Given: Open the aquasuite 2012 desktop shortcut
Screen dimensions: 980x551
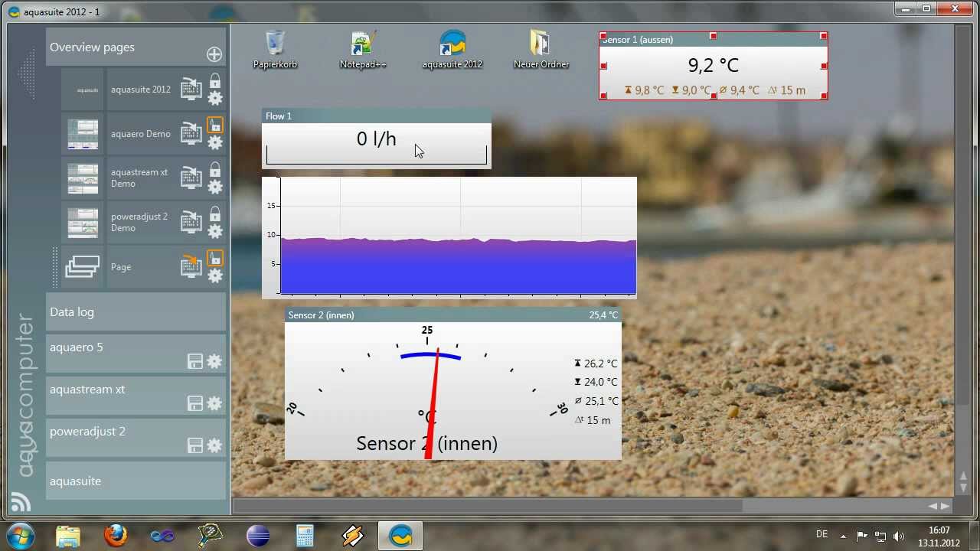Looking at the screenshot, I should pos(452,50).
